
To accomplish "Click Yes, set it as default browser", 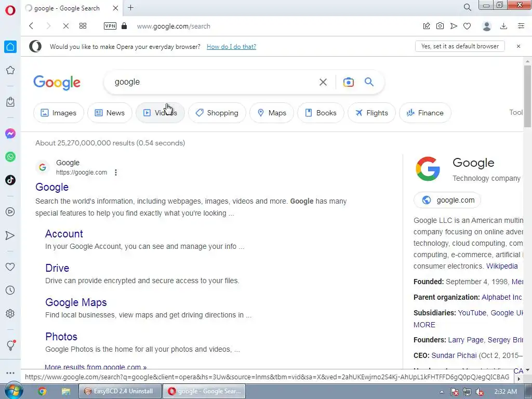I will (x=460, y=46).
